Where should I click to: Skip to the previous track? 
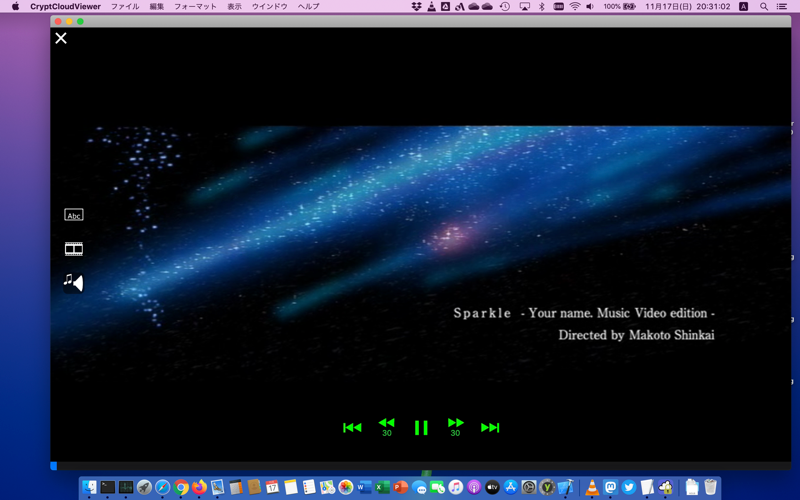tap(352, 428)
